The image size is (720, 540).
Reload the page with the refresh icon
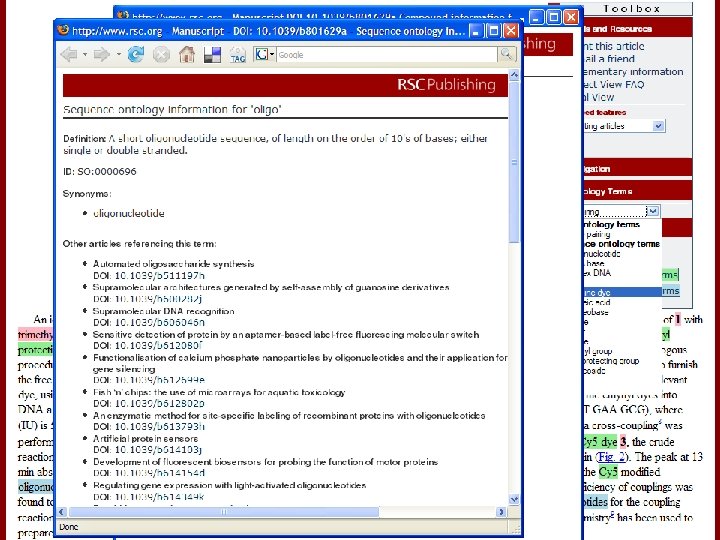tap(135, 55)
